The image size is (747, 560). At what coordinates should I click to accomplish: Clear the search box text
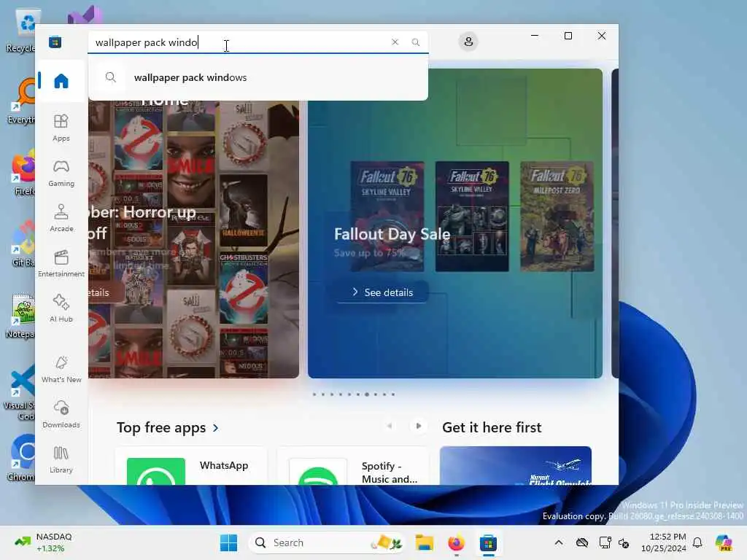pyautogui.click(x=395, y=42)
